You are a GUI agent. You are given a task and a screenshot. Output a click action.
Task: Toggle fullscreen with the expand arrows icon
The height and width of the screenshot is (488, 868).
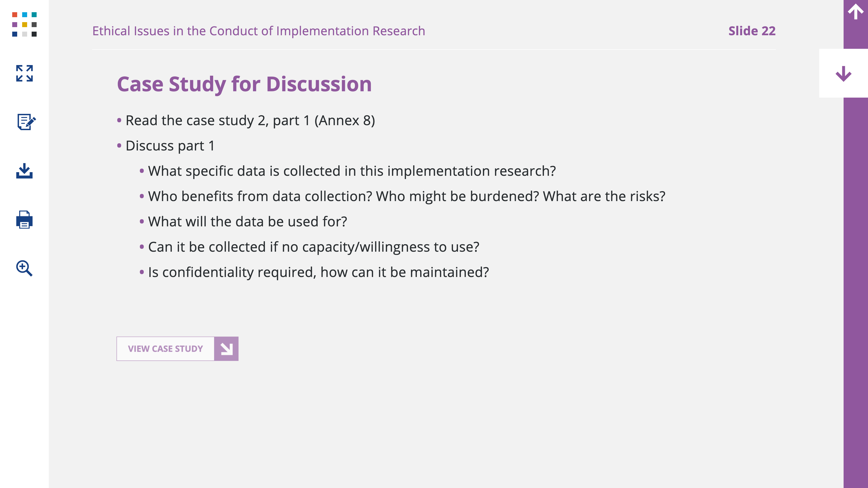(x=24, y=73)
